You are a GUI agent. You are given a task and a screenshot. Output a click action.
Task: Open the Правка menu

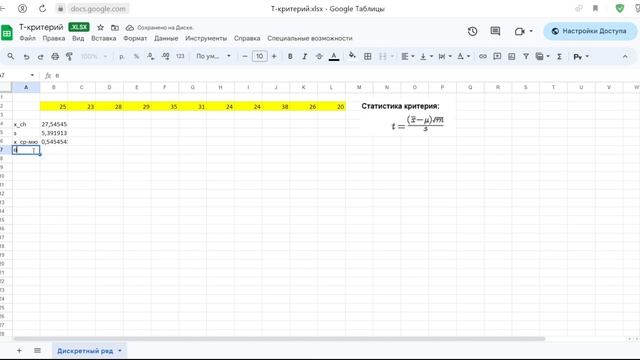53,38
